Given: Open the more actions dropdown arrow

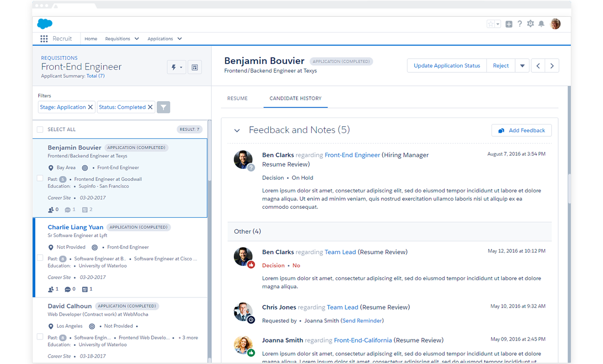Looking at the screenshot, I should point(522,66).
